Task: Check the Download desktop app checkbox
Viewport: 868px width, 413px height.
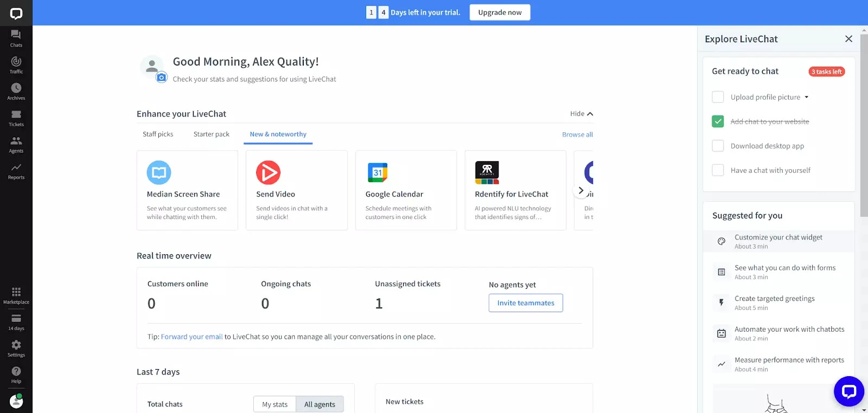Action: click(x=718, y=146)
